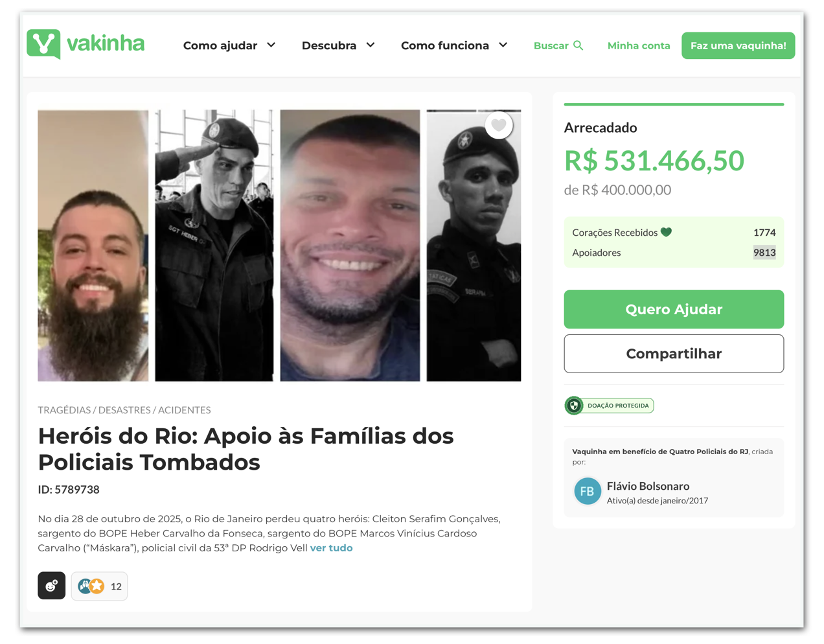Click the green heart next to Corações Recebidos

[666, 232]
